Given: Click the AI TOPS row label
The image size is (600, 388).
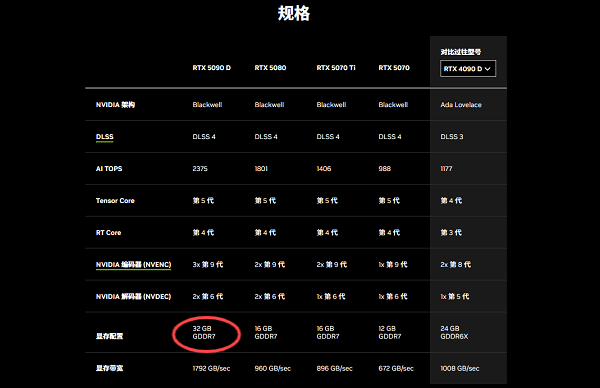Looking at the screenshot, I should pyautogui.click(x=109, y=169).
